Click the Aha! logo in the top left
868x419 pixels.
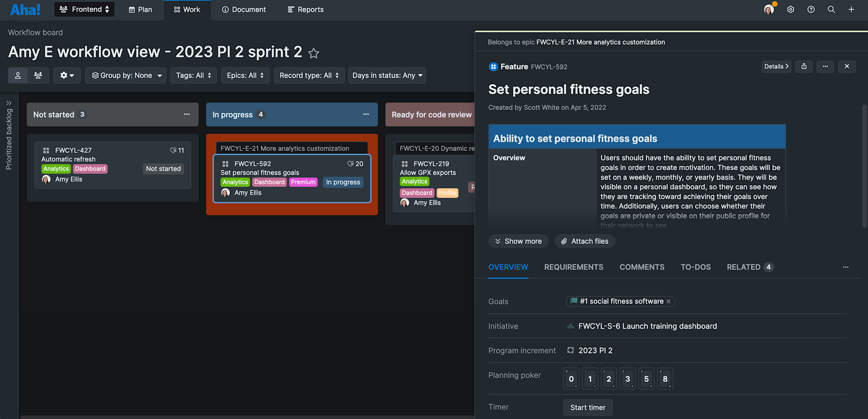point(25,9)
